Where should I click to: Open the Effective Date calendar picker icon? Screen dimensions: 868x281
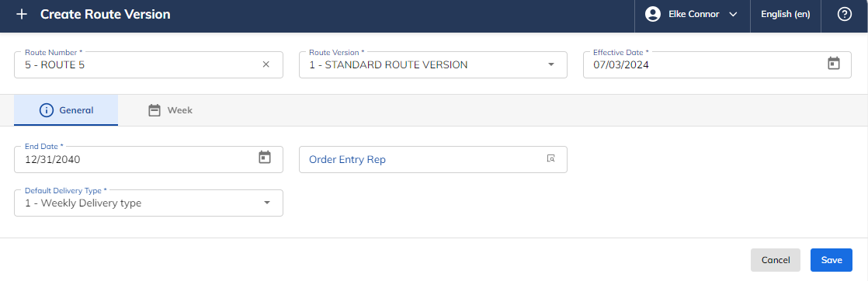[834, 64]
